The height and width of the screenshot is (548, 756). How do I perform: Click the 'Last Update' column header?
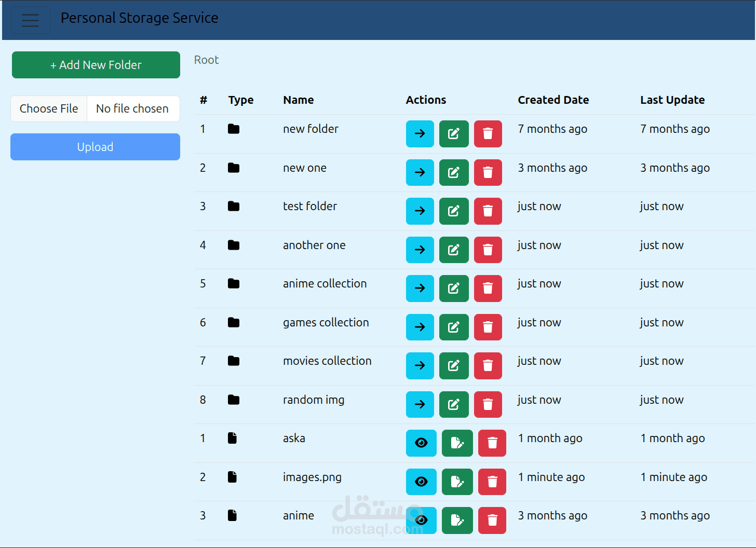pos(672,100)
